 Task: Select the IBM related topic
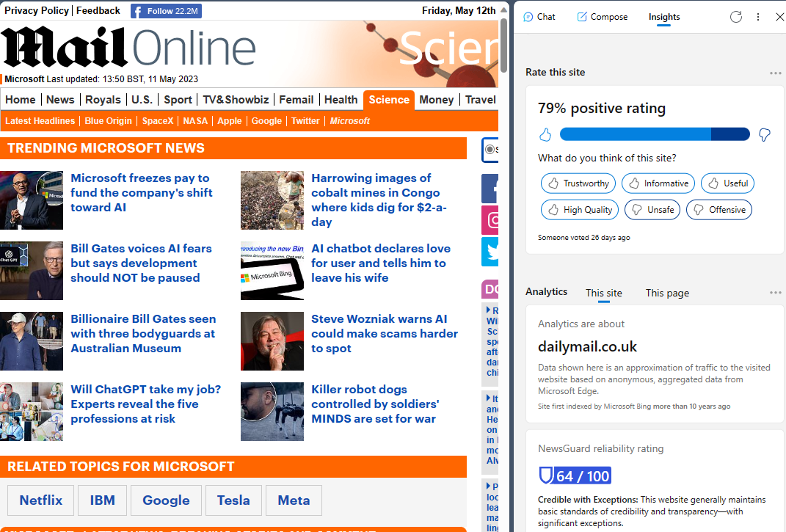(102, 500)
